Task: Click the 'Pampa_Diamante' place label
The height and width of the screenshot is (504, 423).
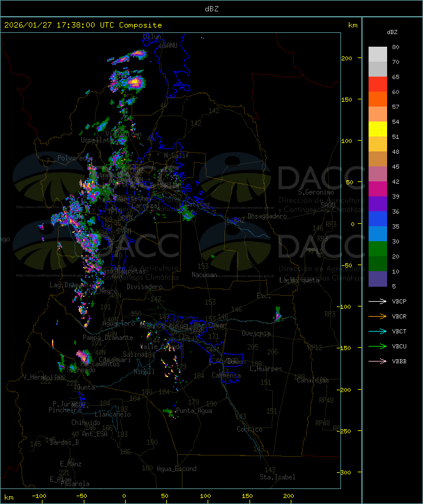Action: tap(108, 338)
